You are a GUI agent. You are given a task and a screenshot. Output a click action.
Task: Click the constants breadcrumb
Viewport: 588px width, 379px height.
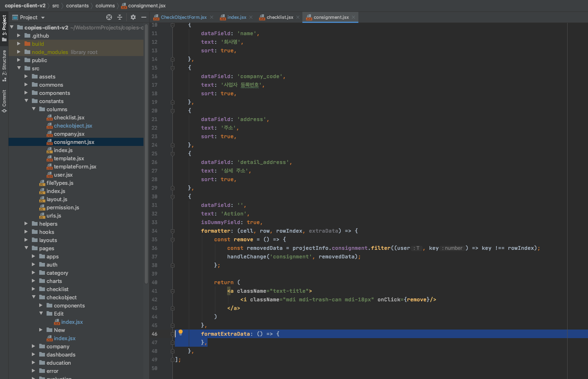pos(77,6)
